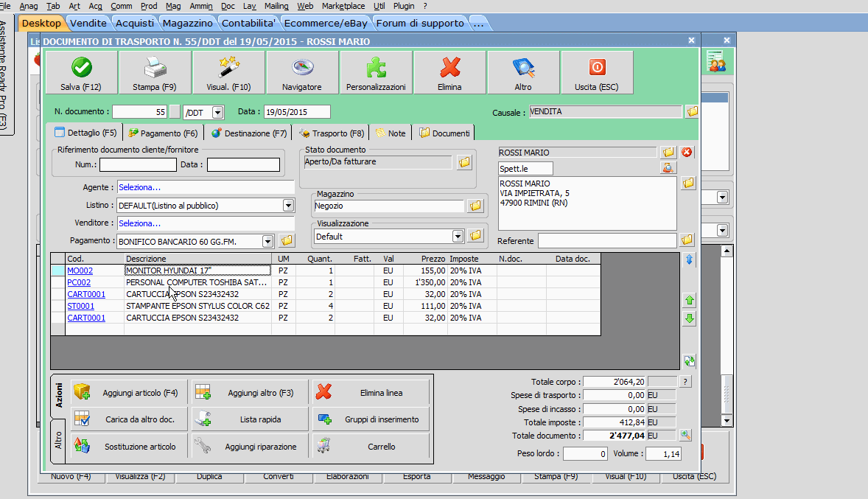This screenshot has width=868, height=499.
Task: Click the Stampa (F9) printer icon
Action: (x=155, y=68)
